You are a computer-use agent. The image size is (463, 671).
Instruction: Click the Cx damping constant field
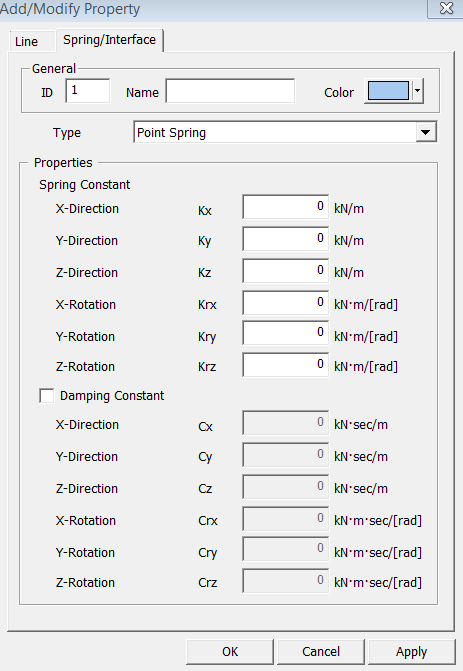(285, 423)
